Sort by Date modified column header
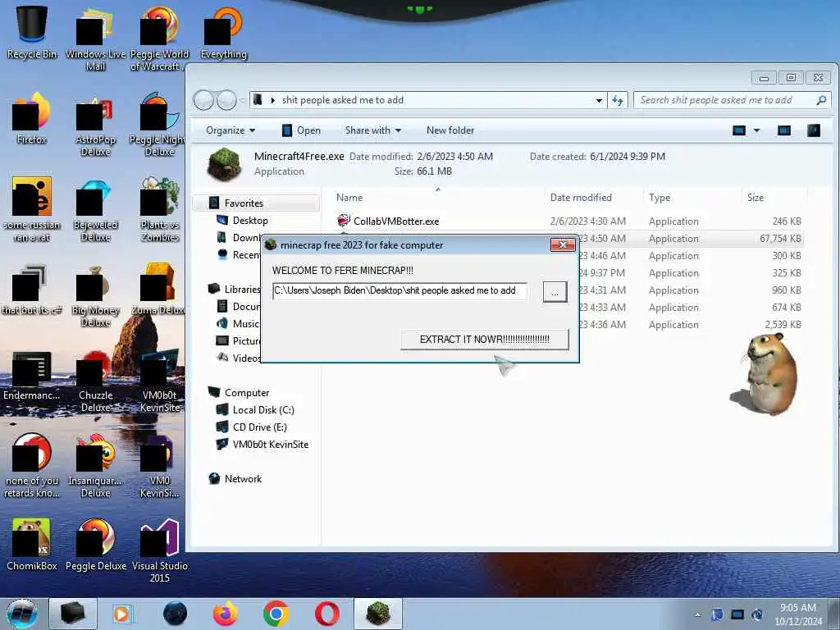Image resolution: width=840 pixels, height=630 pixels. [x=594, y=198]
